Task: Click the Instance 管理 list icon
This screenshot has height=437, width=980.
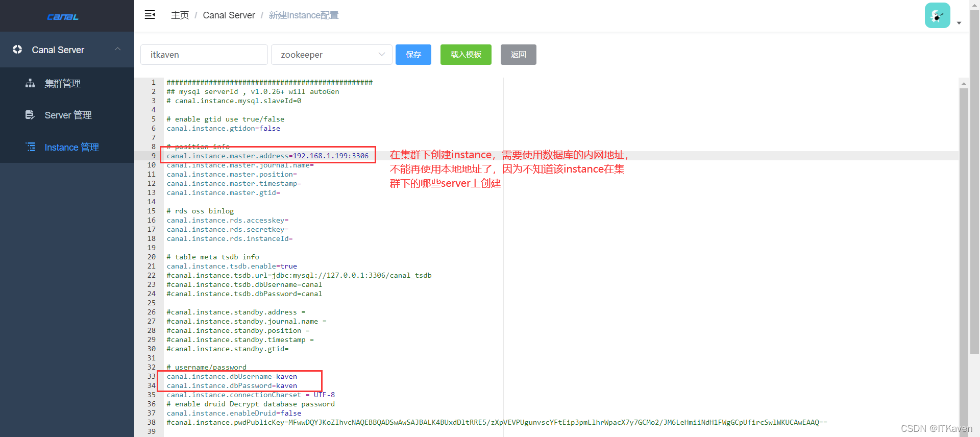Action: 30,147
